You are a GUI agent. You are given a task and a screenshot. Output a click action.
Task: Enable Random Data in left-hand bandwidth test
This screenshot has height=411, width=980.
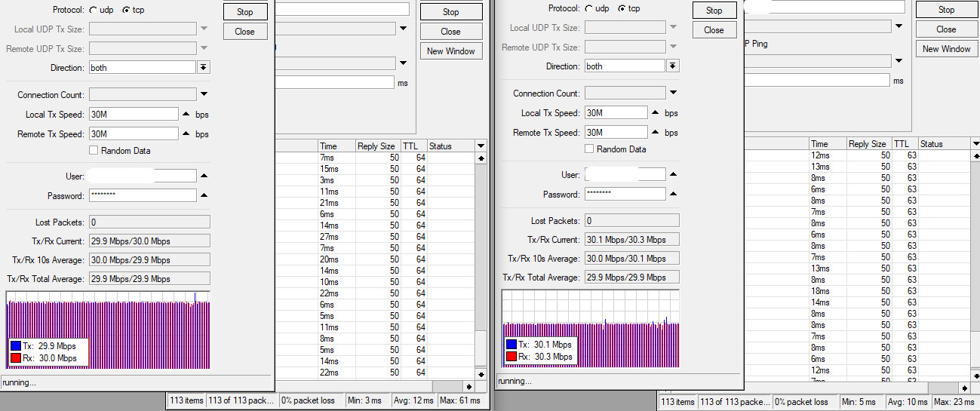[x=94, y=151]
